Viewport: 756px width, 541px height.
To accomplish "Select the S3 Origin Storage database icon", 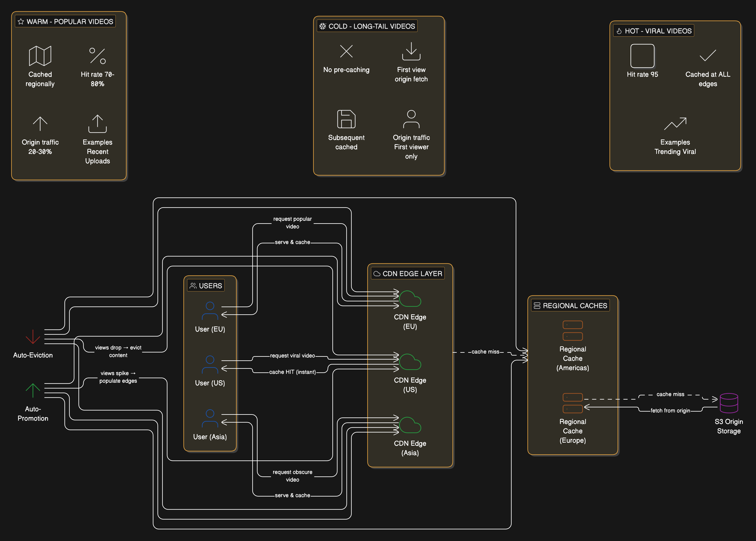I will (x=729, y=403).
